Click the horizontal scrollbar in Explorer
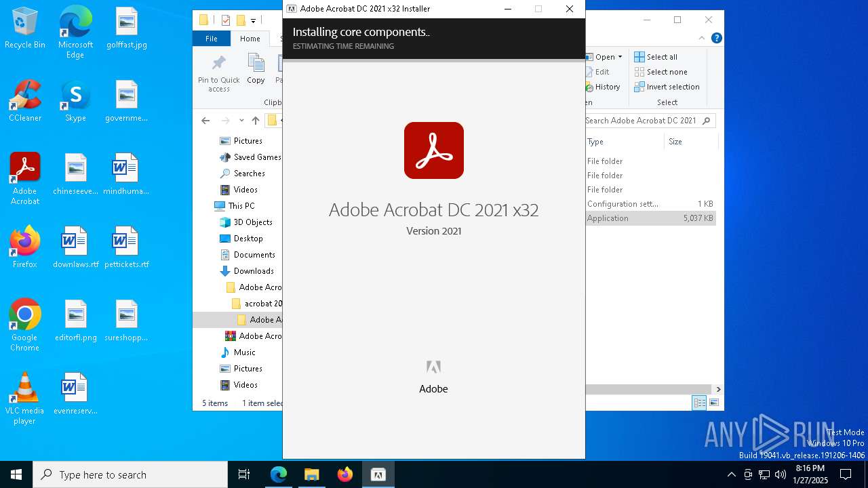This screenshot has width=868, height=488. (x=649, y=389)
